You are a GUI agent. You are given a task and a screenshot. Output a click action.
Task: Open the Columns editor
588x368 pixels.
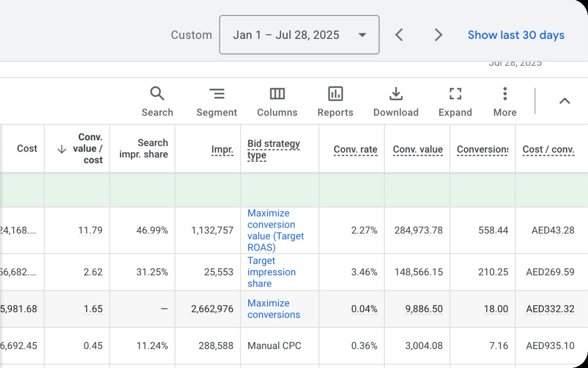point(277,102)
